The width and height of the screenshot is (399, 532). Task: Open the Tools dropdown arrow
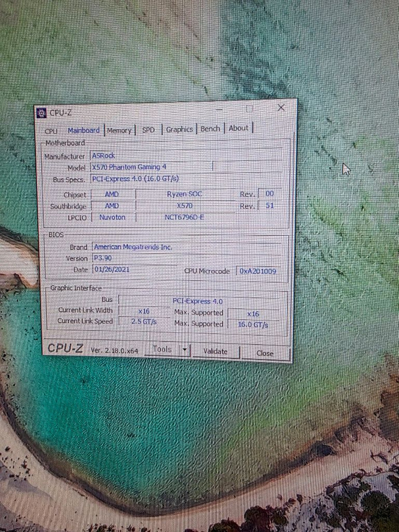click(185, 350)
